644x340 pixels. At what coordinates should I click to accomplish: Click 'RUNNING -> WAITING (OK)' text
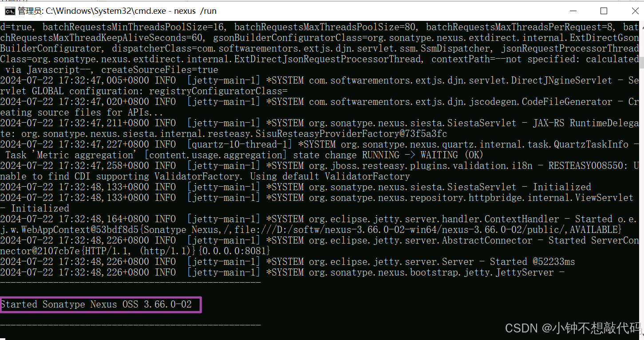(x=423, y=155)
